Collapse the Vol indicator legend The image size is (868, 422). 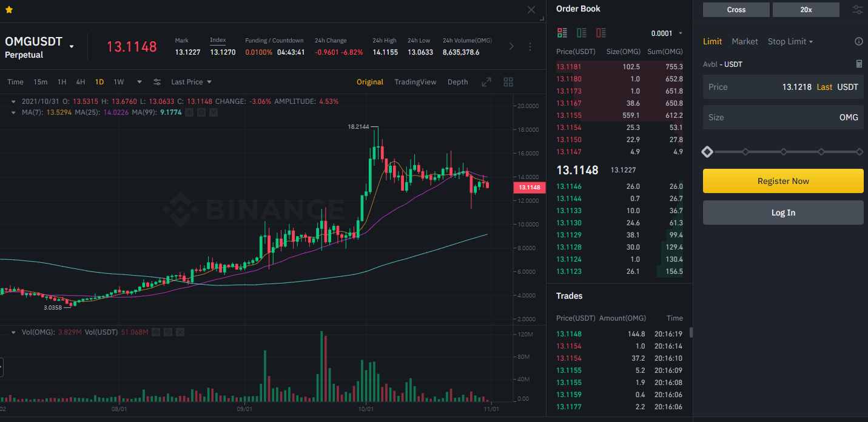tap(13, 332)
